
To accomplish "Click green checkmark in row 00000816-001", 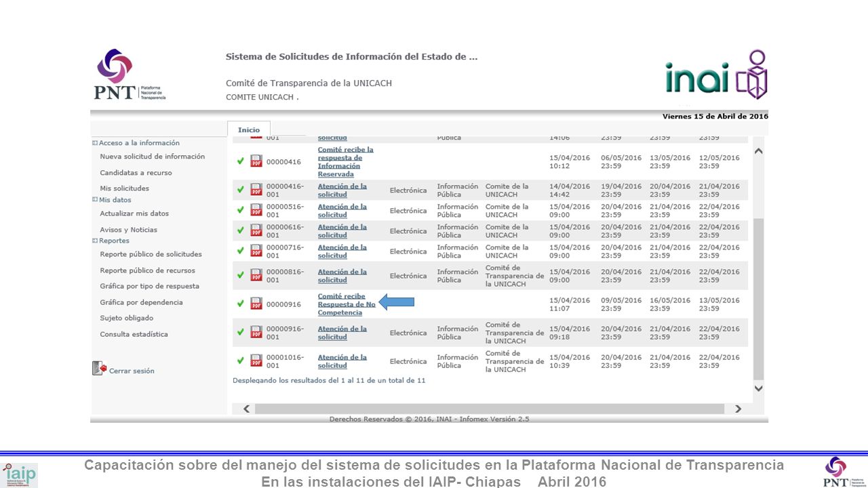I will pos(240,275).
